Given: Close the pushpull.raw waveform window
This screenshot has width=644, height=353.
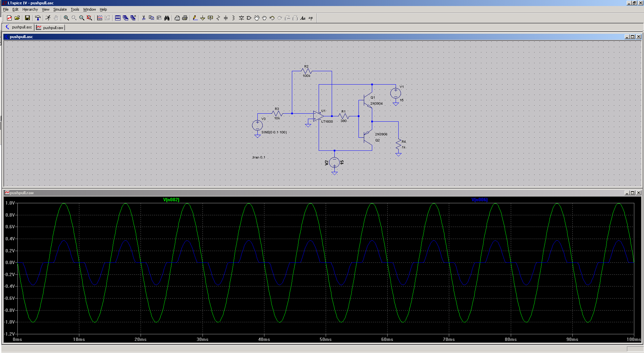Looking at the screenshot, I should click(638, 193).
